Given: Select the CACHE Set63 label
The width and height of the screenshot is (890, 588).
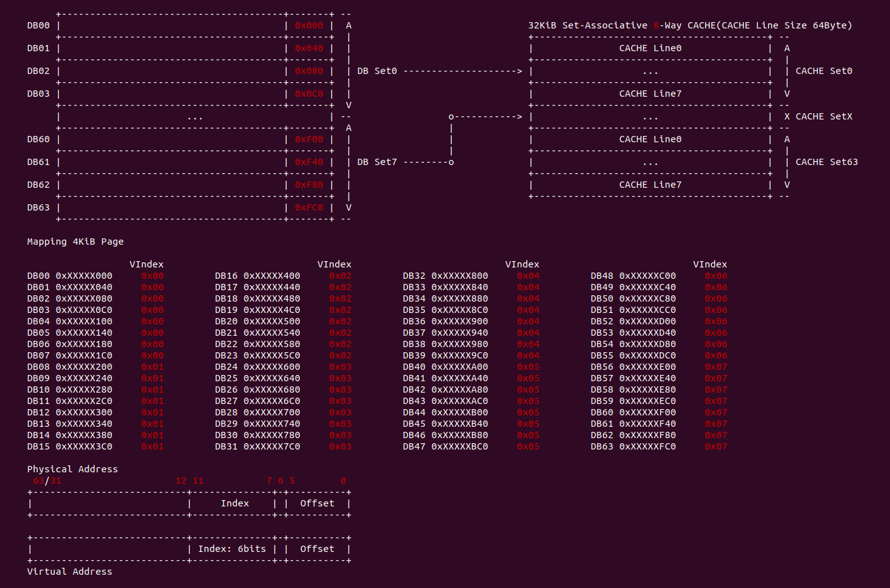Looking at the screenshot, I should (826, 162).
